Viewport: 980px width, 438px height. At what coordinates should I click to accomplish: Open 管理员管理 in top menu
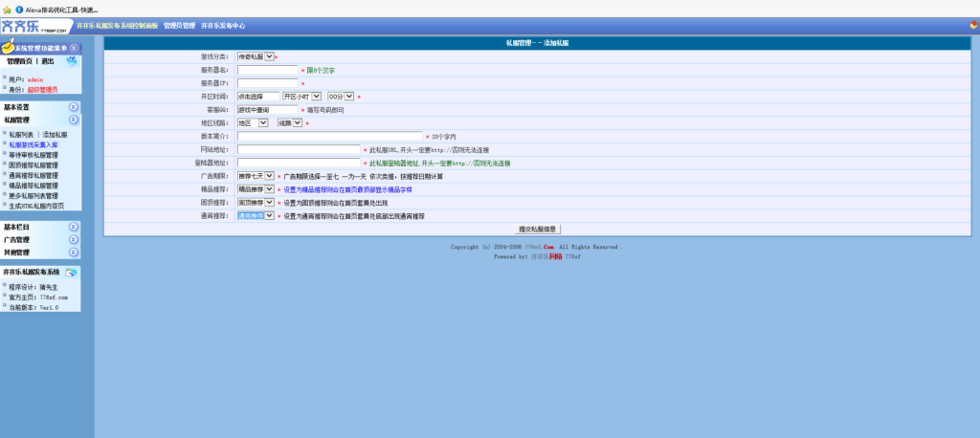coord(179,26)
